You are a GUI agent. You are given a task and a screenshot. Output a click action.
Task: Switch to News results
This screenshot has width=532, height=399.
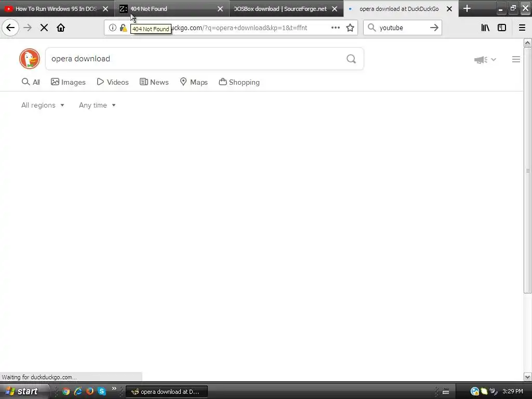(154, 82)
